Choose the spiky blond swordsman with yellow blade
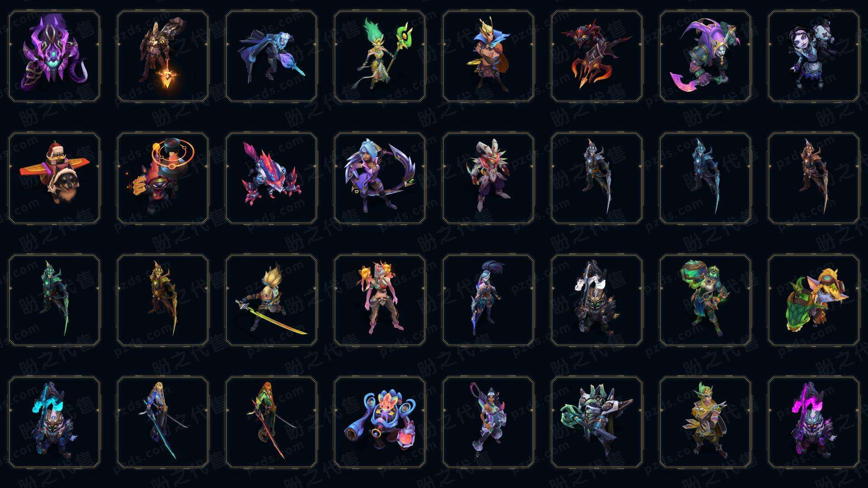This screenshot has height=488, width=868. [x=271, y=300]
